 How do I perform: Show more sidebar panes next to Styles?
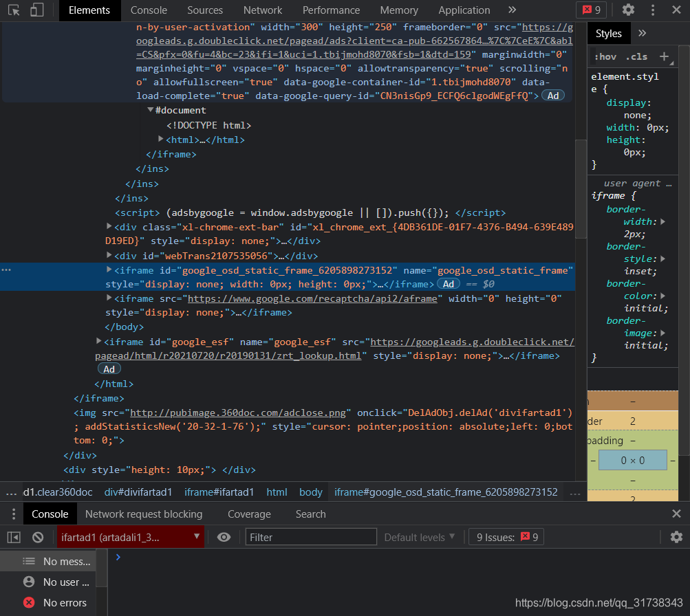[643, 34]
